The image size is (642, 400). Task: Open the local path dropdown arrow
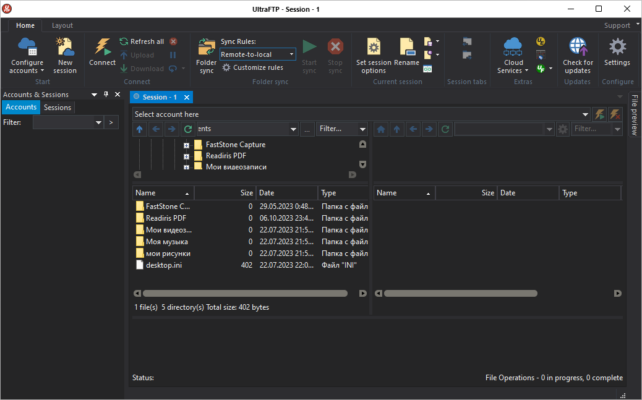pyautogui.click(x=293, y=129)
